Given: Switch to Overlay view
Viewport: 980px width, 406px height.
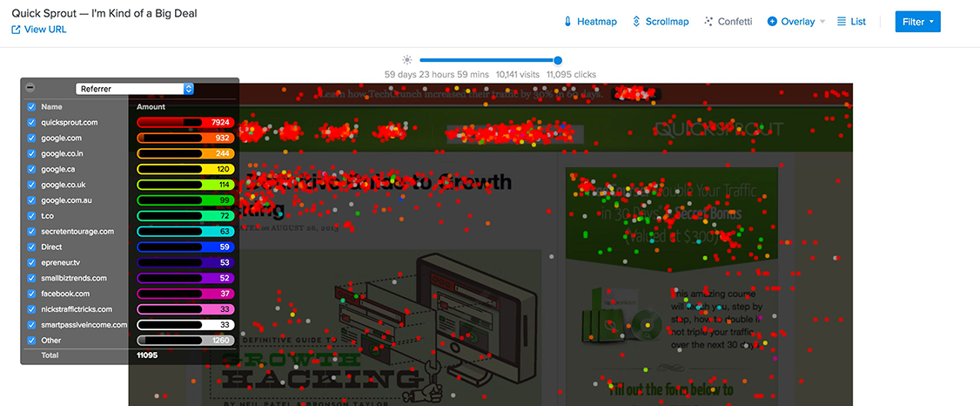Looking at the screenshot, I should tap(791, 21).
